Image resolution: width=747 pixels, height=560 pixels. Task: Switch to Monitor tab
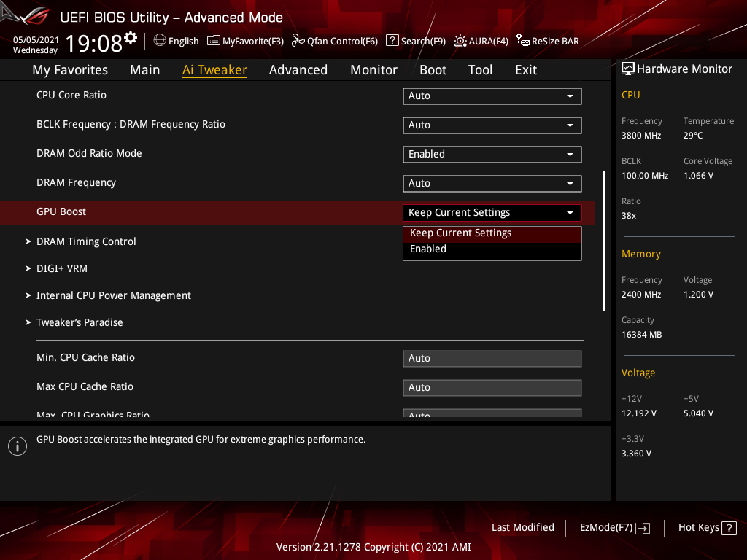373,70
